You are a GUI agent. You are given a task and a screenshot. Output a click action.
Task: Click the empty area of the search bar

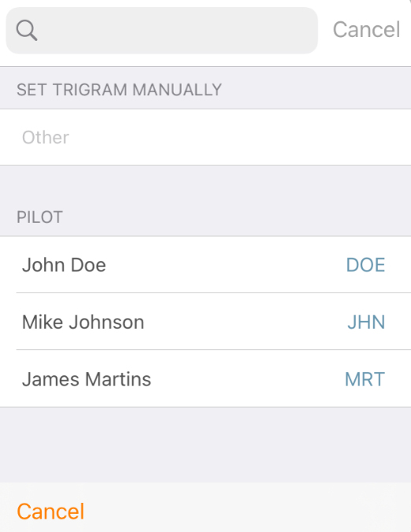click(176, 31)
